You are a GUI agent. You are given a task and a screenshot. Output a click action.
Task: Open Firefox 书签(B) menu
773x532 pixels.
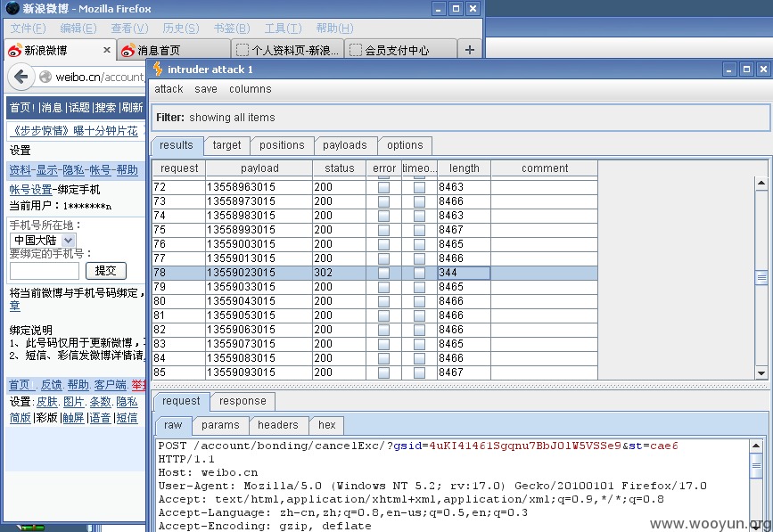pyautogui.click(x=232, y=29)
